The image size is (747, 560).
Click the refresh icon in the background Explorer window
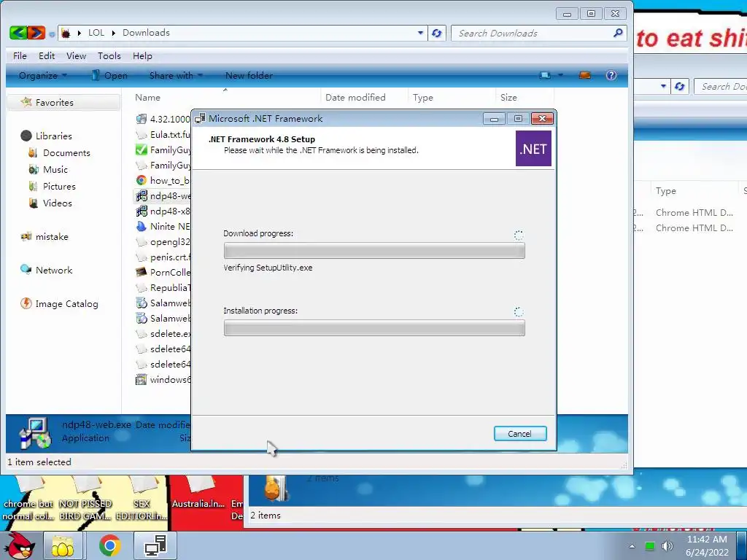680,86
